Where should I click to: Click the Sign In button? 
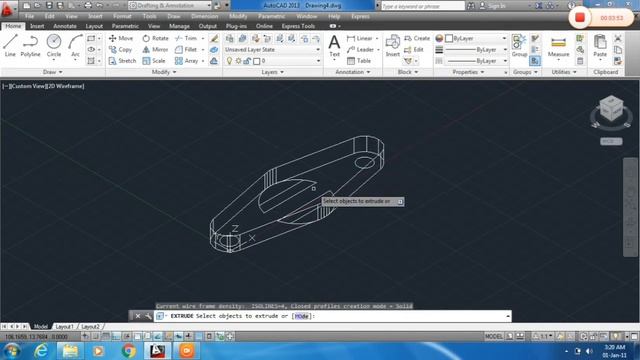(492, 6)
